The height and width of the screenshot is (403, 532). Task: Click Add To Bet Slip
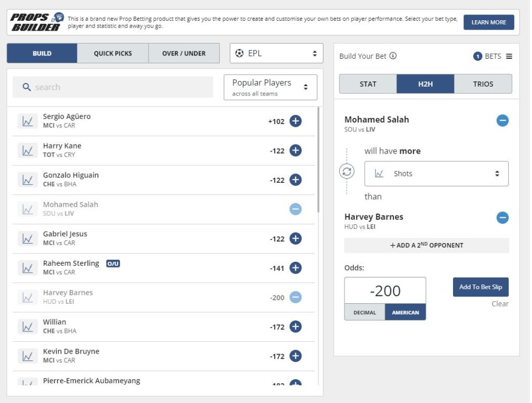[481, 287]
